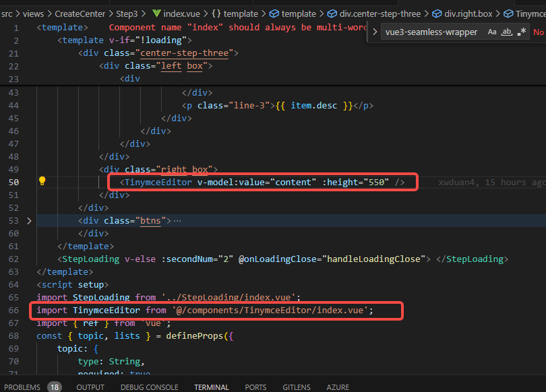Screen dimensions: 546x392
Task: Open the PORTS panel tab
Action: [255, 387]
